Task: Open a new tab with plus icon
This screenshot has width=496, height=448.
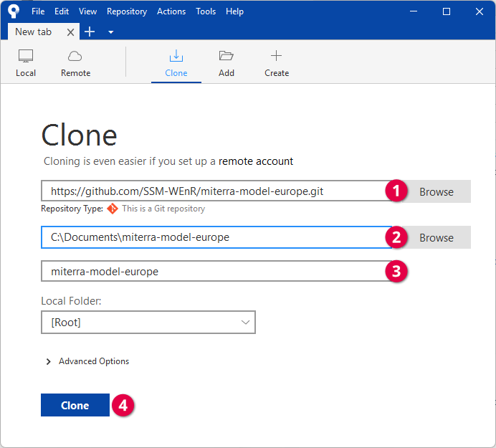Action: (90, 32)
